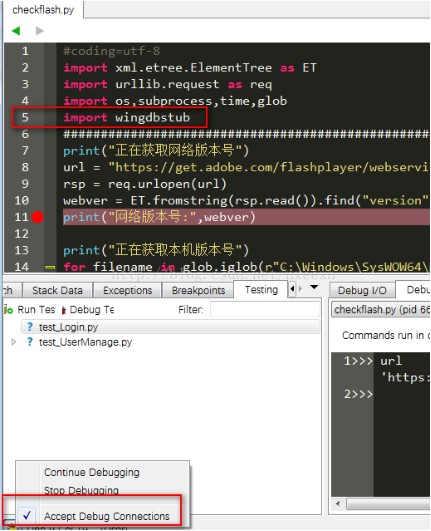Toggle the Accept Debug Connections checkmark

27,515
